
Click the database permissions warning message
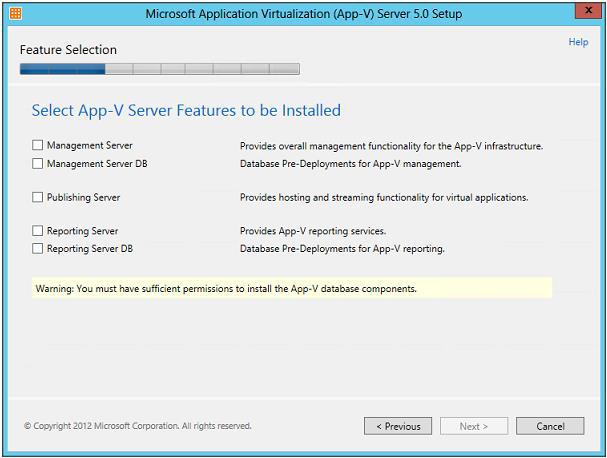pyautogui.click(x=226, y=288)
